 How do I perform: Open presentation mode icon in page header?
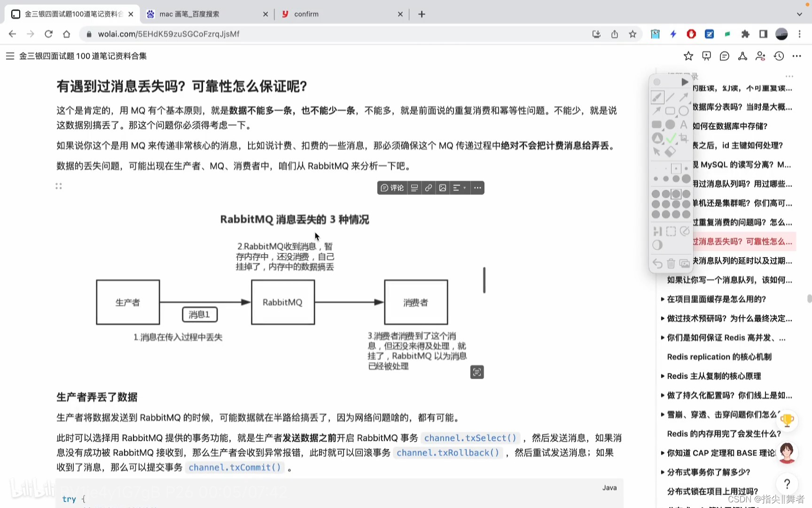point(706,56)
